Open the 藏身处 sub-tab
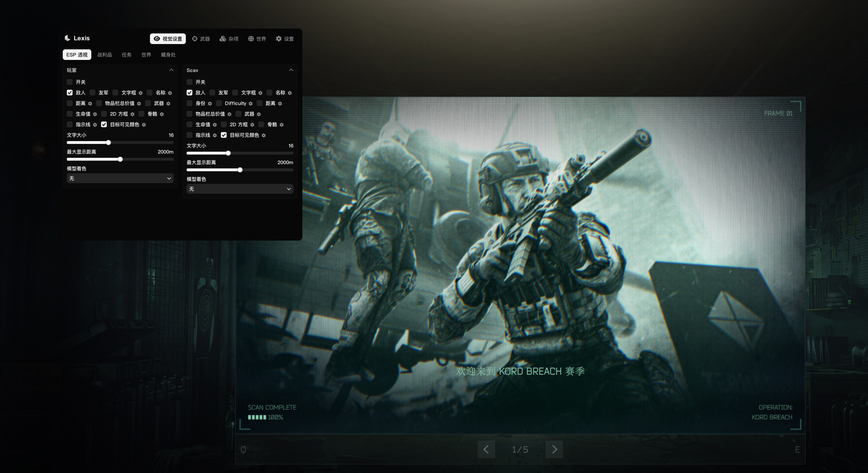This screenshot has height=473, width=868. click(x=168, y=55)
